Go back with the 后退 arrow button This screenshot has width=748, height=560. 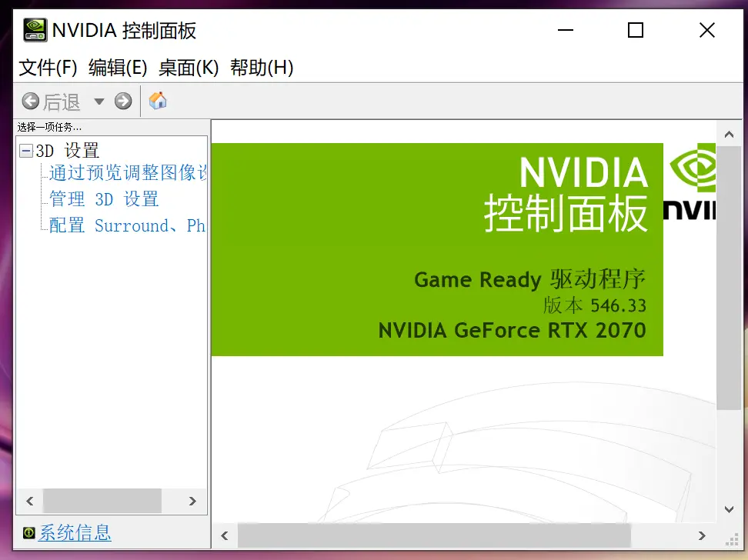[x=31, y=101]
